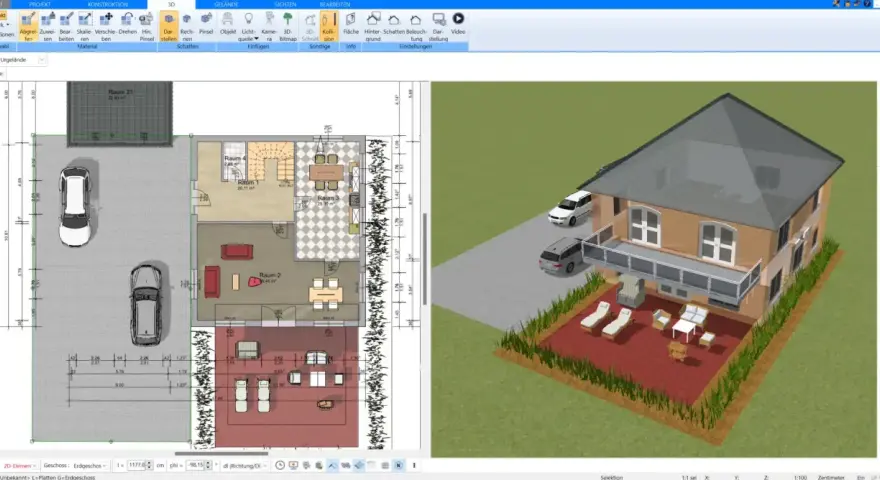The image size is (880, 480).
Task: Select the white car in the floor plan
Action: click(75, 207)
